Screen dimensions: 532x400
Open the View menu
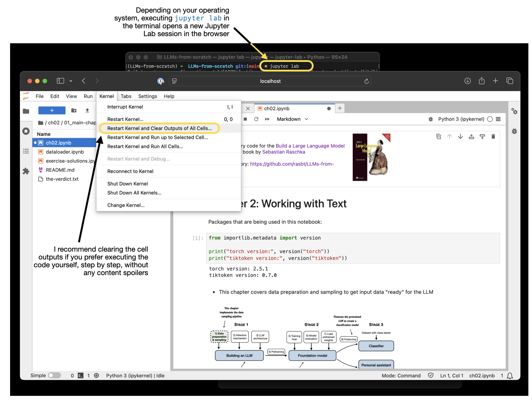(x=71, y=96)
